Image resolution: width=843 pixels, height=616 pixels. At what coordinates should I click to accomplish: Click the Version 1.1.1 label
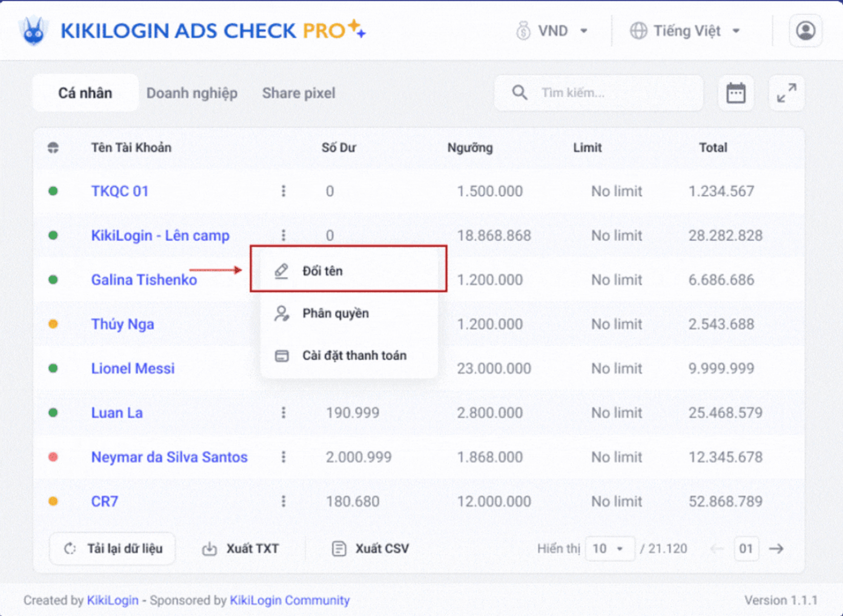(x=781, y=600)
